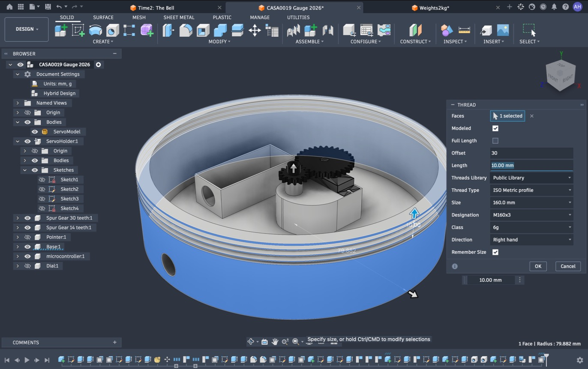Switch to the Surface ribbon tab
Image resolution: width=588 pixels, height=369 pixels.
point(103,18)
